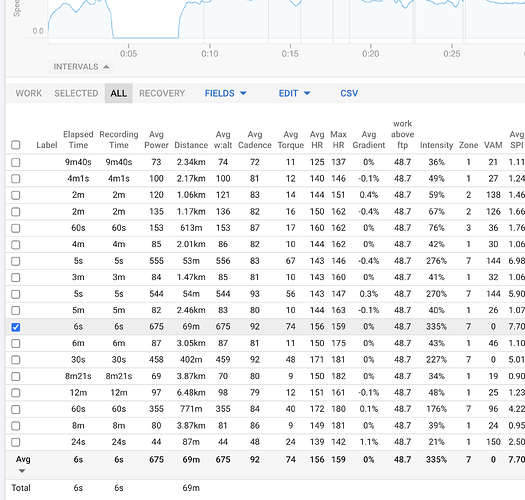
Task: Click the Avg Power column header
Action: pos(156,140)
